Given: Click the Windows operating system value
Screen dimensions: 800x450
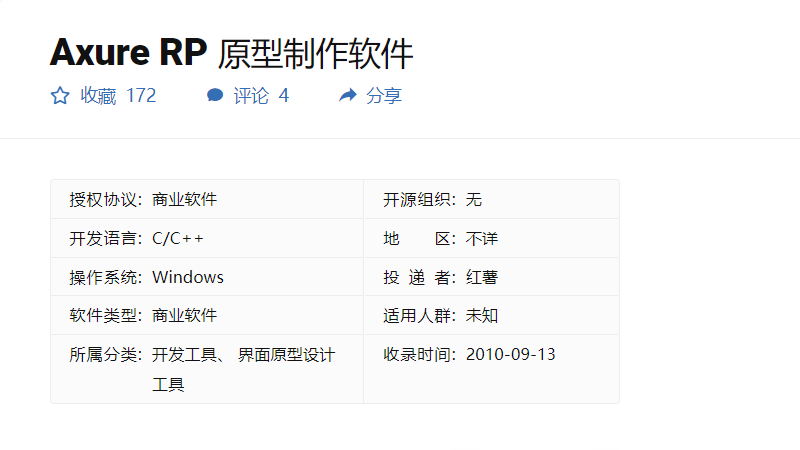Looking at the screenshot, I should [x=188, y=277].
